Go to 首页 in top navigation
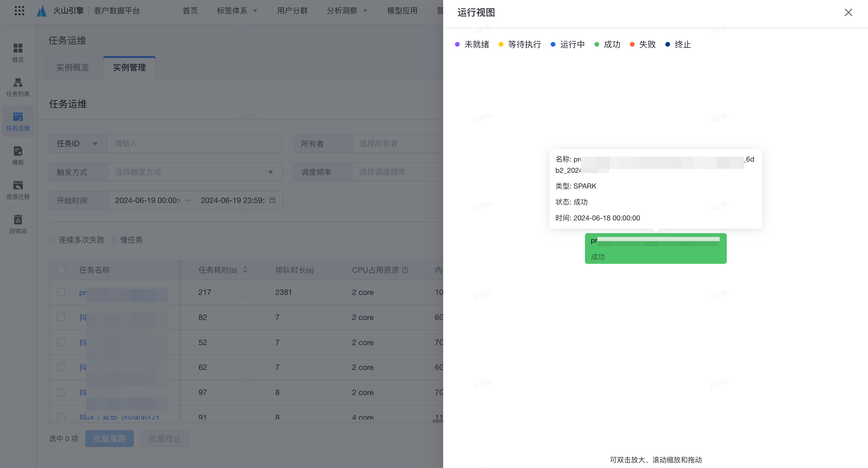Viewport: 868px width, 468px height. [x=190, y=11]
